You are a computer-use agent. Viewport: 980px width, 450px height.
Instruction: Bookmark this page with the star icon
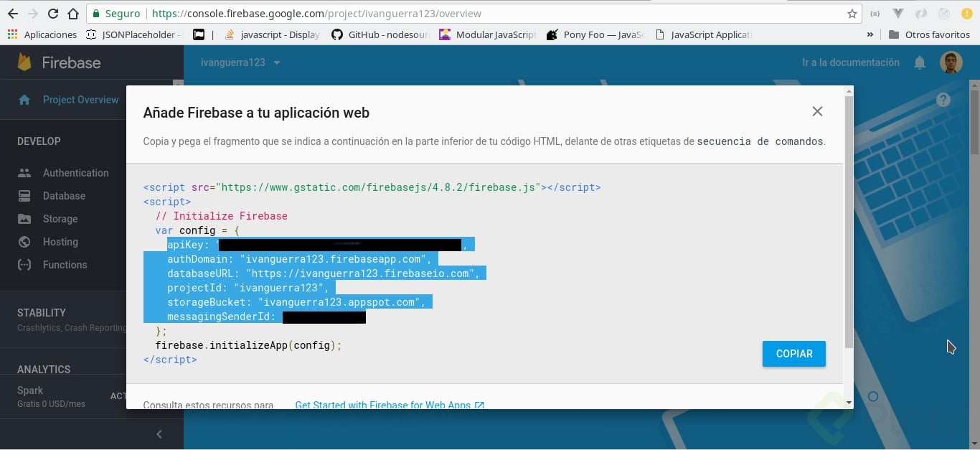pyautogui.click(x=852, y=14)
